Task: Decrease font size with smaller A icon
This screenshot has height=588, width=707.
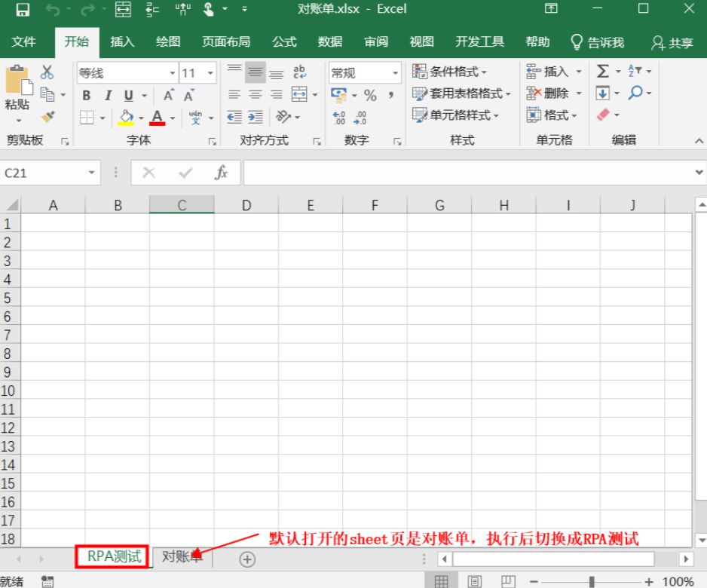Action: click(x=189, y=96)
